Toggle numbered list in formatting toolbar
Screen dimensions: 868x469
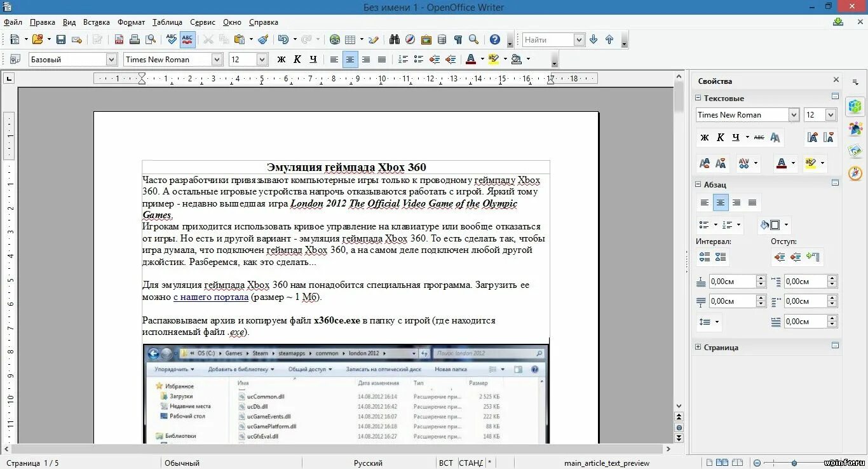pyautogui.click(x=403, y=59)
